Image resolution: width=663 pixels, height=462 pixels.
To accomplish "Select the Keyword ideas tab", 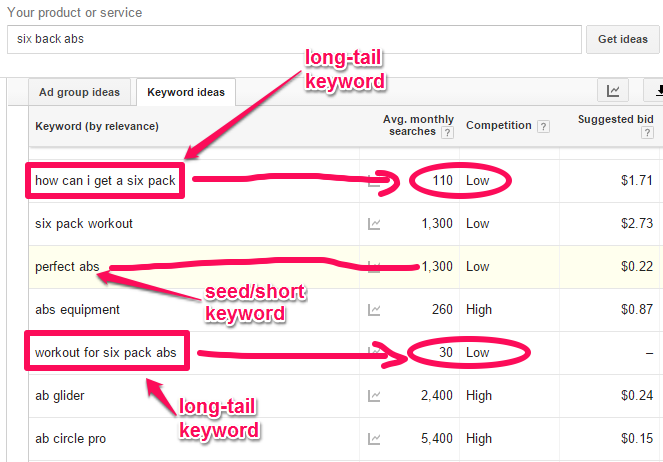I will (x=185, y=93).
